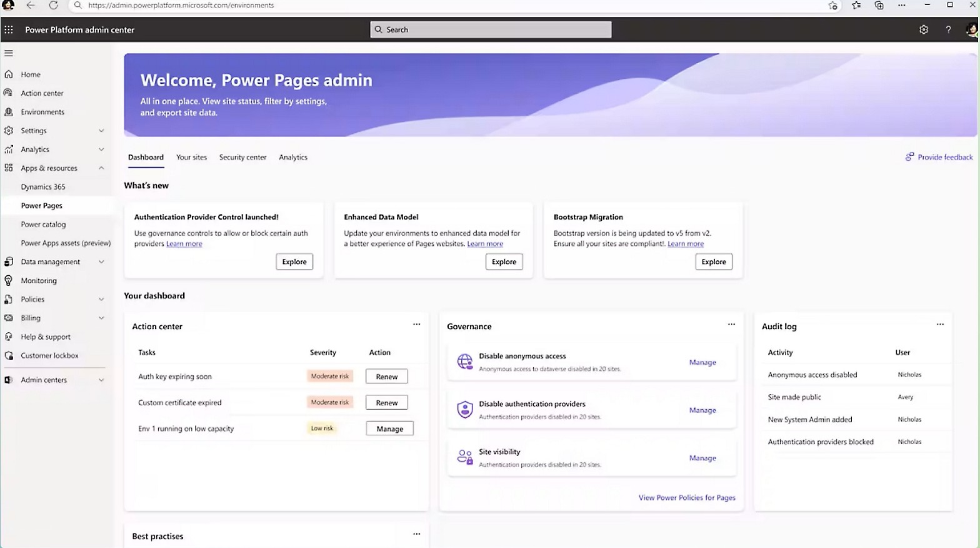Click the Analytics chart icon in sidebar

click(9, 149)
